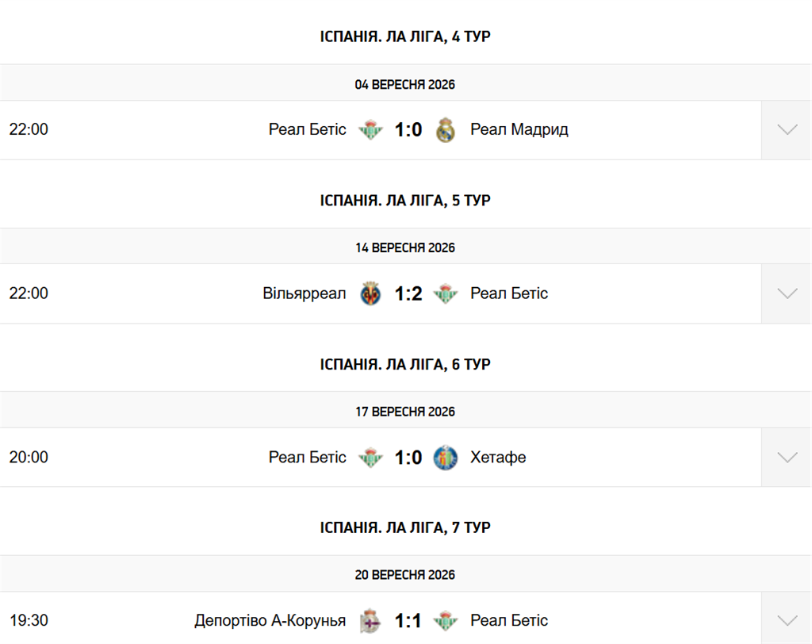Click the Villarreal club crest
This screenshot has height=644, width=812.
[x=371, y=293]
